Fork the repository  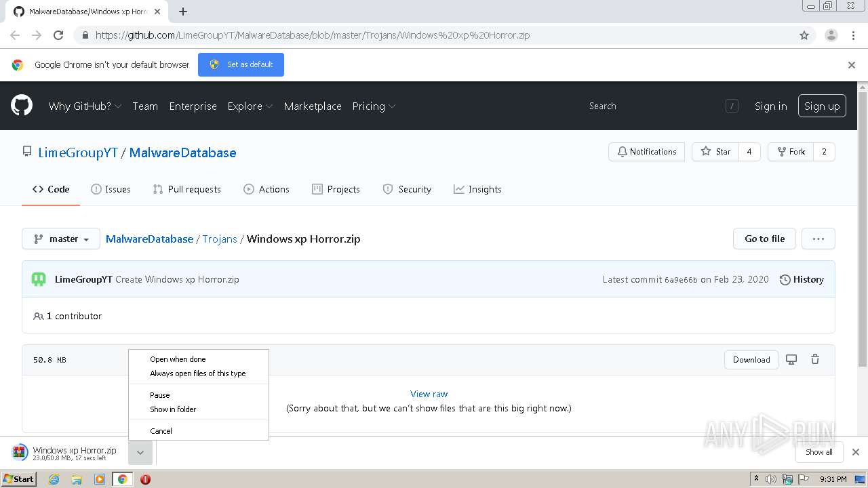pyautogui.click(x=791, y=152)
